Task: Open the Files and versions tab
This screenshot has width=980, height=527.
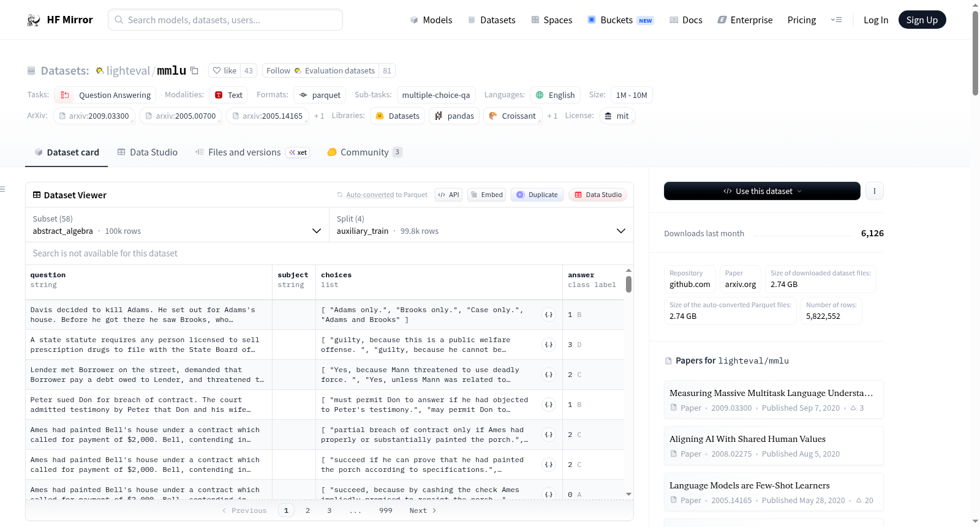Action: click(x=252, y=152)
